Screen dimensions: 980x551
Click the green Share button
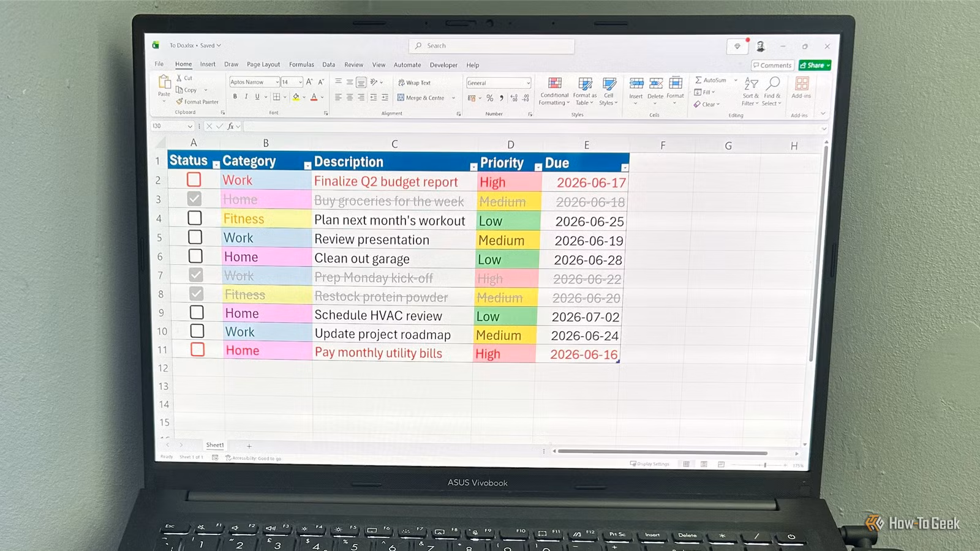pyautogui.click(x=815, y=66)
